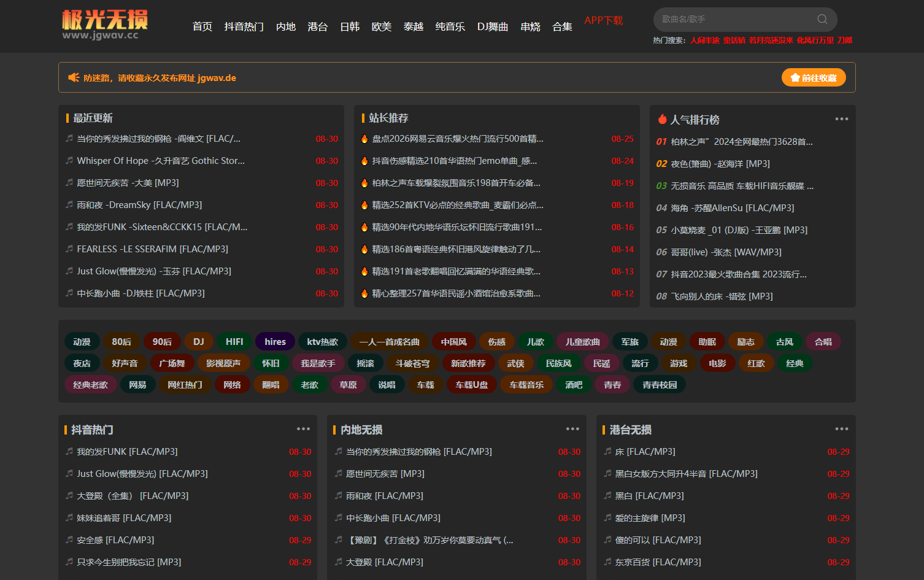Open 黑白女版方大同升4半音 song
This screenshot has width=924, height=580.
(687, 474)
